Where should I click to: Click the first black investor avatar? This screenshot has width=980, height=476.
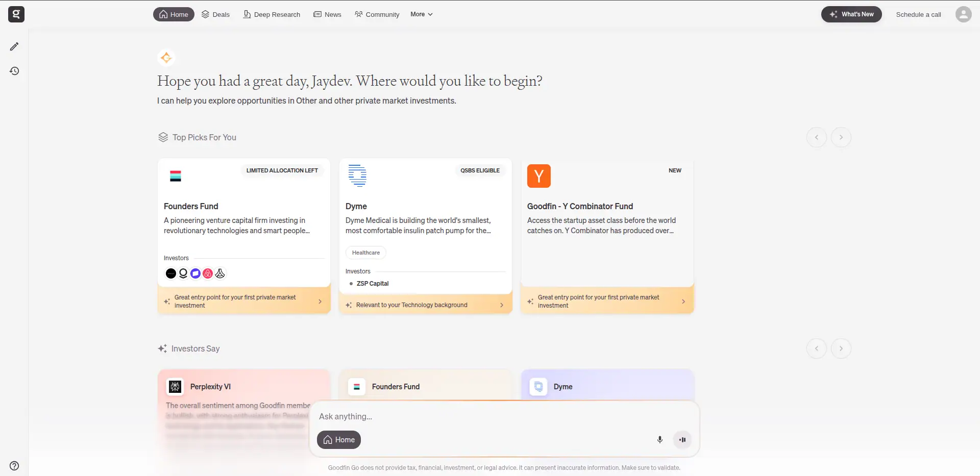[x=171, y=273]
